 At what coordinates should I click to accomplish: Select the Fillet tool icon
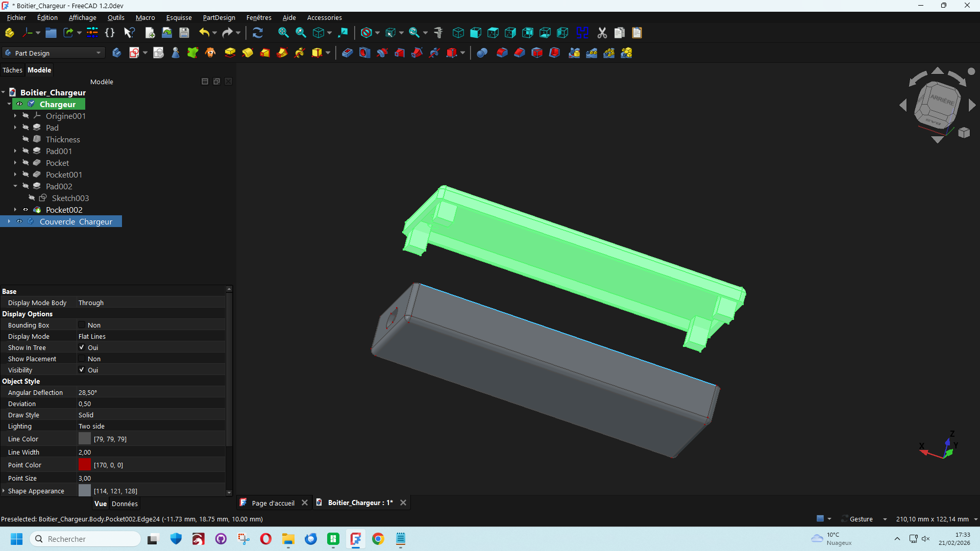coord(502,53)
